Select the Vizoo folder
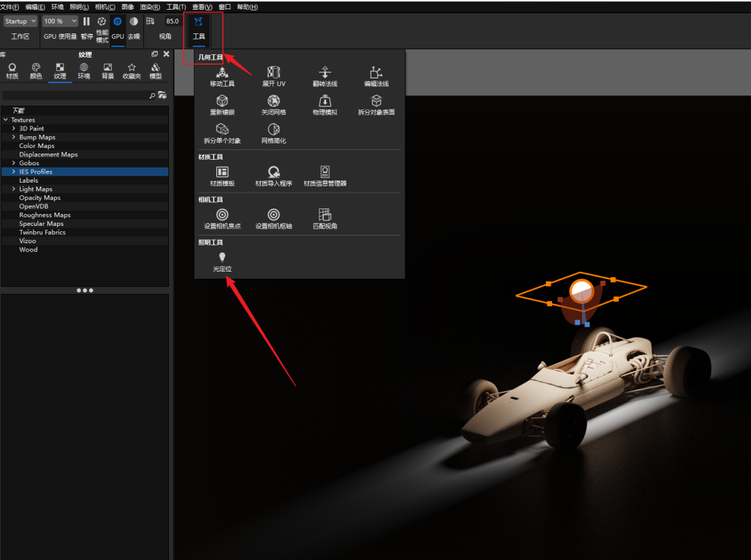The height and width of the screenshot is (560, 751). point(28,241)
